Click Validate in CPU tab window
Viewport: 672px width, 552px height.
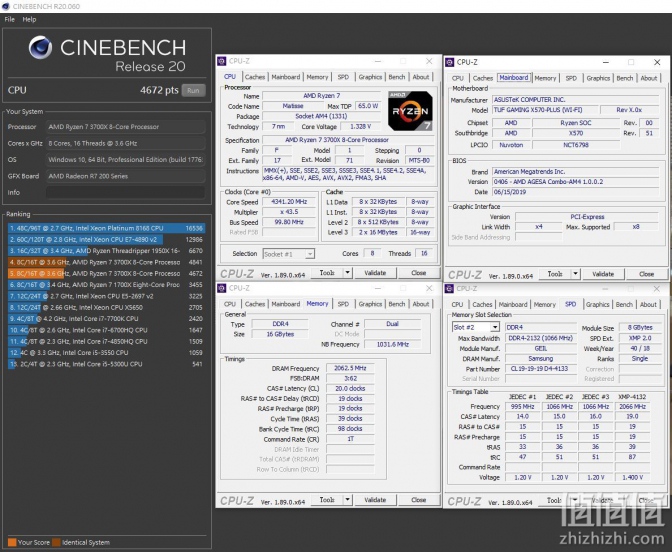[x=375, y=273]
